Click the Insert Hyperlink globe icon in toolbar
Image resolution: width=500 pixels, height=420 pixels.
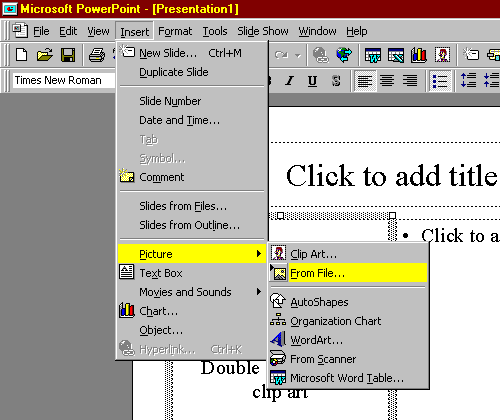tap(321, 55)
